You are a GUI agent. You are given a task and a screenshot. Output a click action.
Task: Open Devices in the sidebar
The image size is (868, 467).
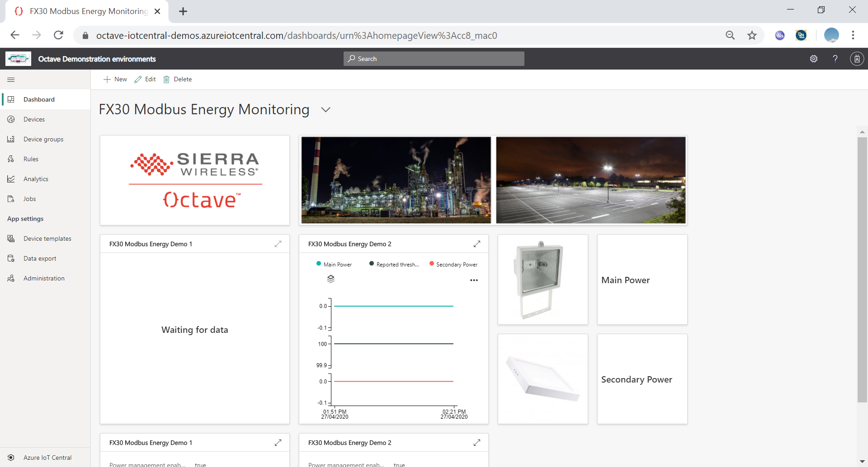(x=45, y=119)
